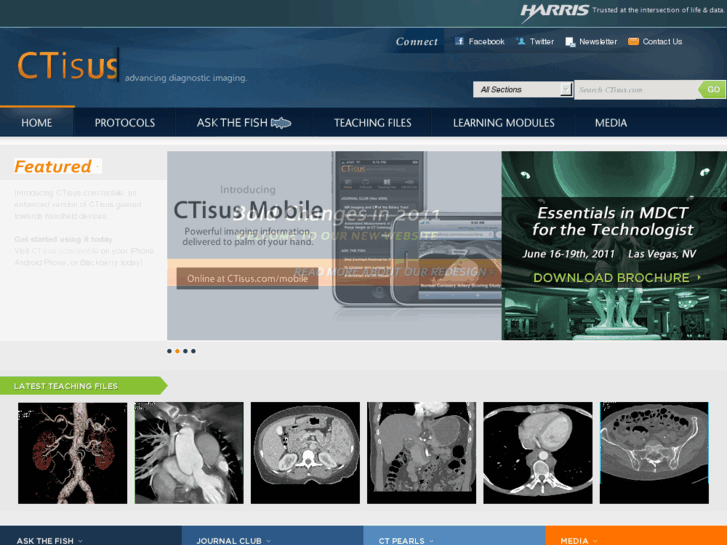Select the PROTOCOLS navigation tab

tap(125, 122)
